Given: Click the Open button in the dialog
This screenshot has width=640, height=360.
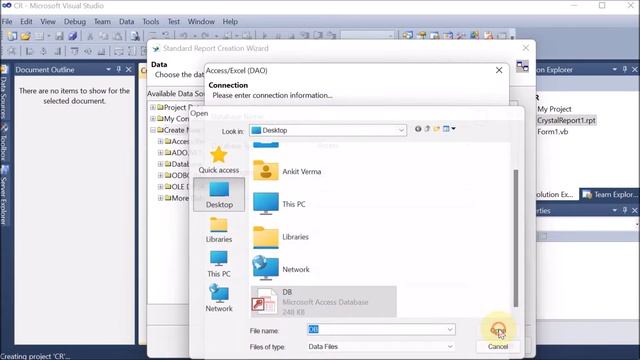Looking at the screenshot, I should tap(498, 330).
